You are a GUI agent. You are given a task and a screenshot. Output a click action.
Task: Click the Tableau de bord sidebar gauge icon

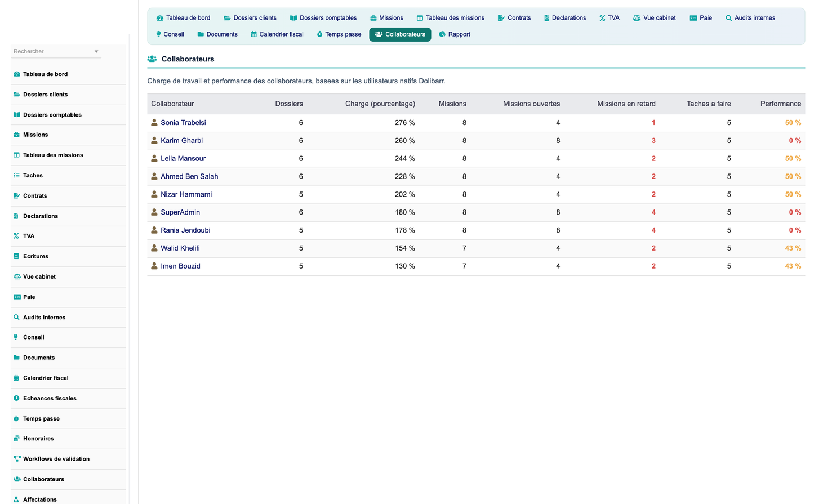[x=16, y=74]
